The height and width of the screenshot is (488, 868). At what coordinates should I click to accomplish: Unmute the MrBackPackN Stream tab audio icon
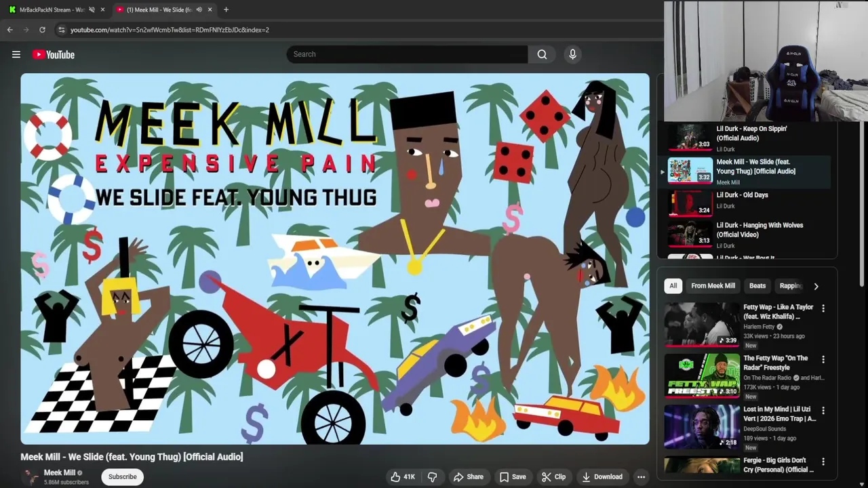[92, 9]
